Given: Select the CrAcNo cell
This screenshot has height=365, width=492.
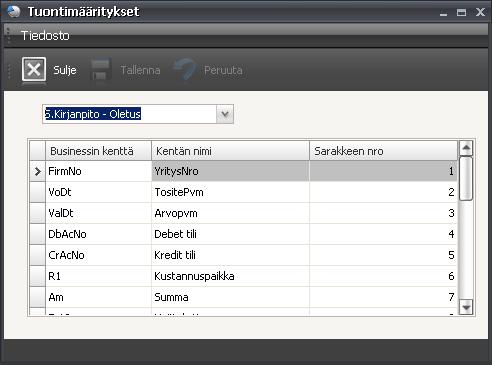Looking at the screenshot, I should coord(98,255).
